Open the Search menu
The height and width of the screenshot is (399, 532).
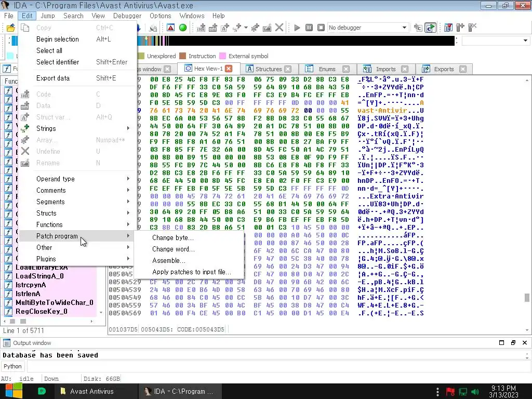pos(73,16)
